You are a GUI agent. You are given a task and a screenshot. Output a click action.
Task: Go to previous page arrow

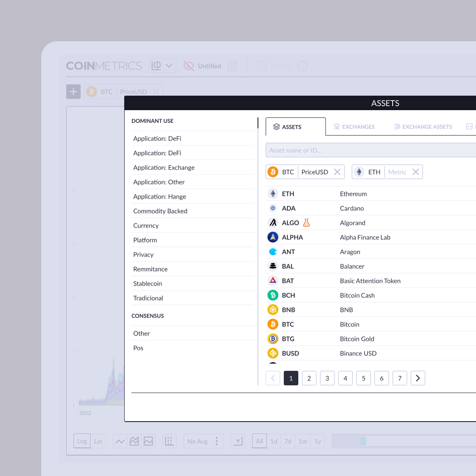pyautogui.click(x=273, y=378)
